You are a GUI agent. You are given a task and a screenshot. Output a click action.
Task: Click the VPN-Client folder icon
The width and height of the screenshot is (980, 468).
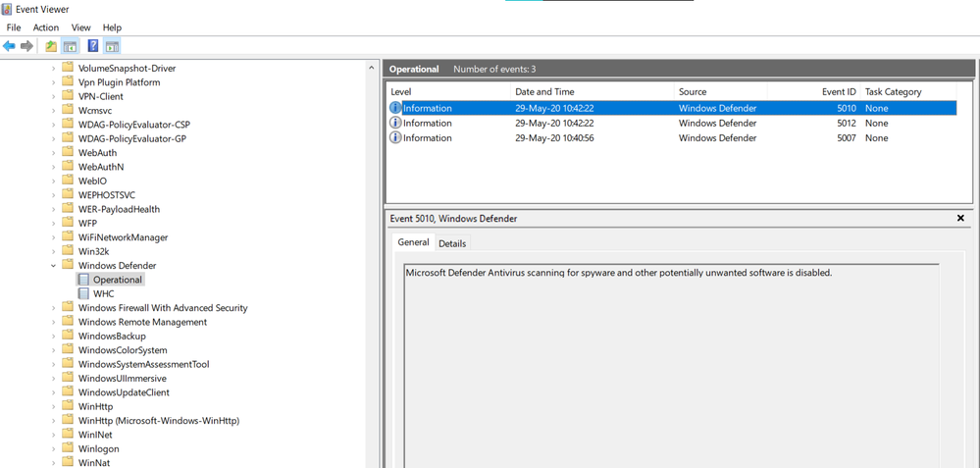point(68,96)
